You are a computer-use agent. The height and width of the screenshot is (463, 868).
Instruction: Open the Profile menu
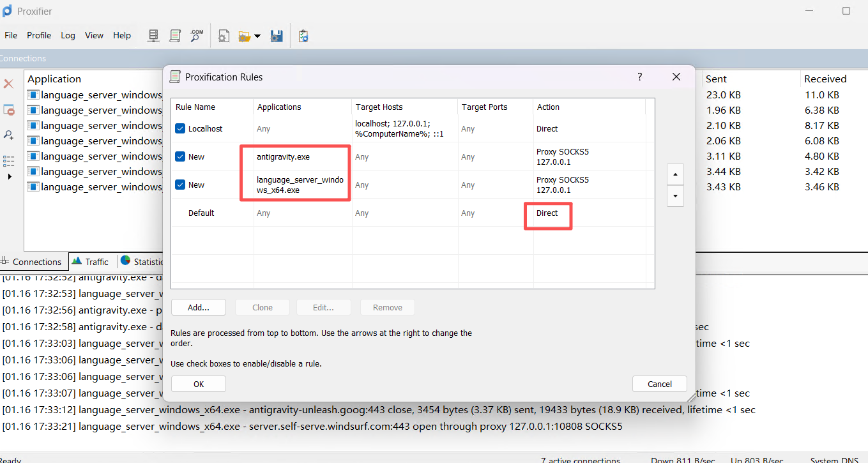[39, 35]
